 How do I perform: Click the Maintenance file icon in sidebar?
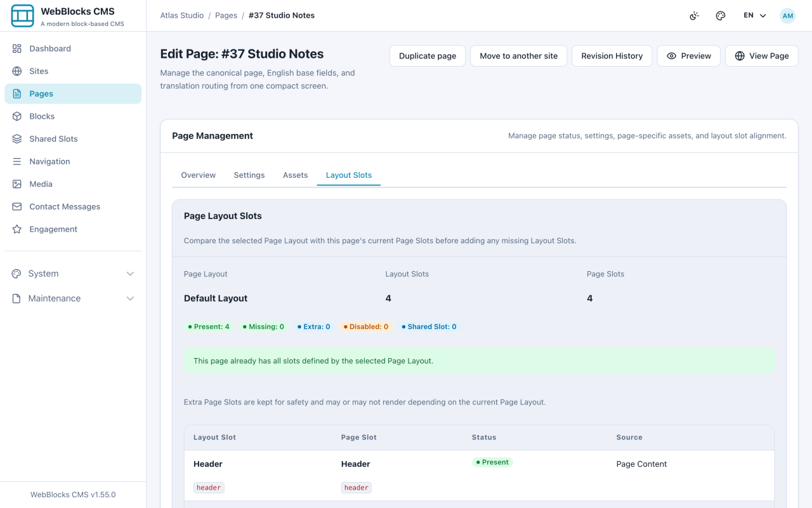(x=16, y=298)
